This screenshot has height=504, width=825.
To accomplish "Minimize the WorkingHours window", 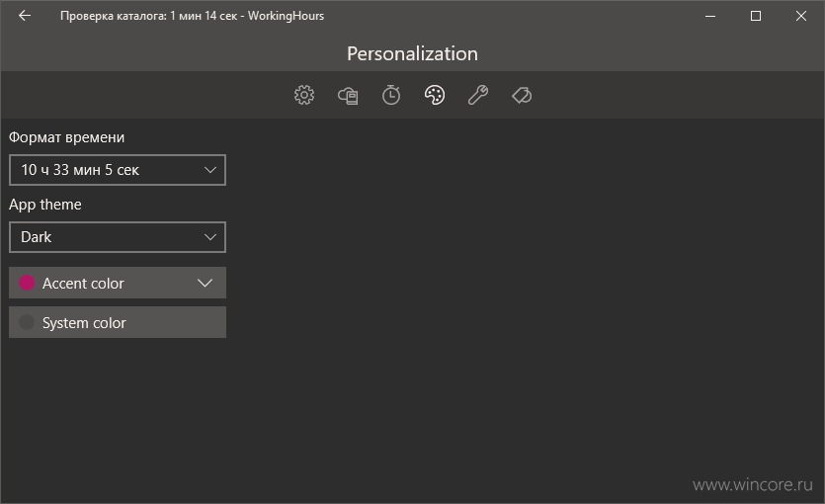I will (710, 16).
